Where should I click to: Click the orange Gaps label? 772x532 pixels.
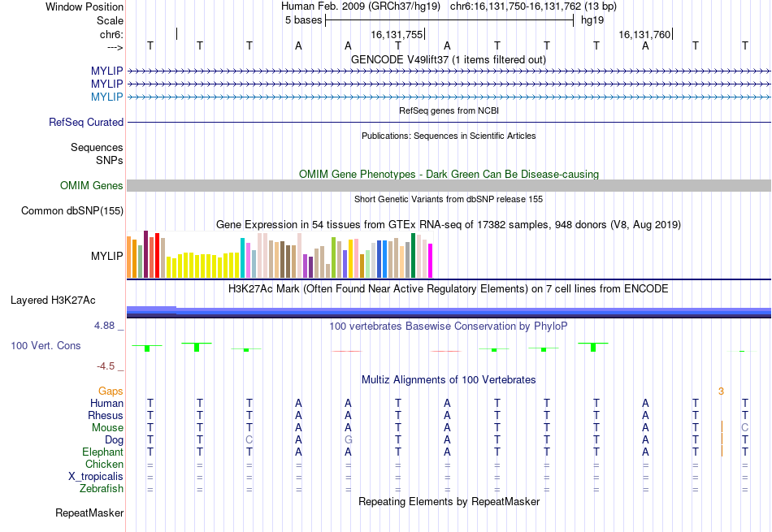[x=111, y=391]
